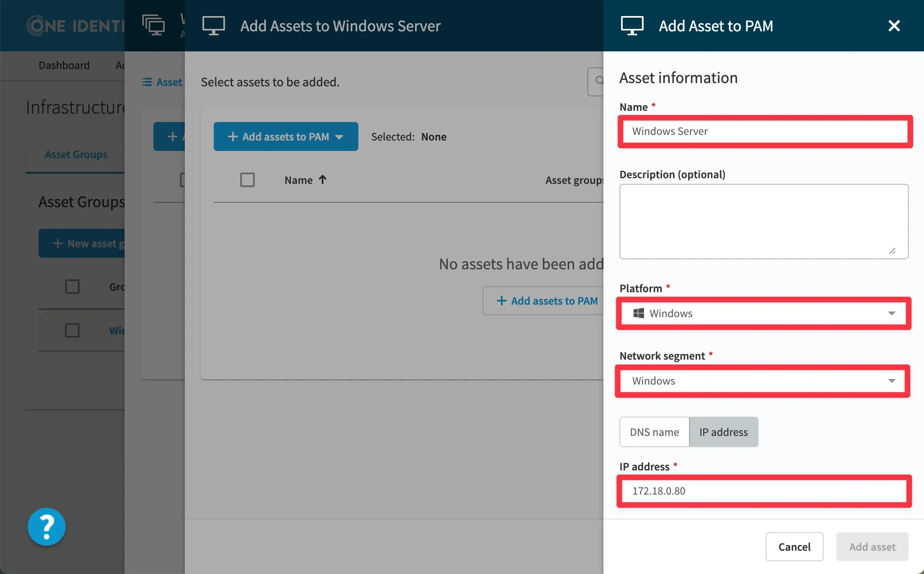This screenshot has width=924, height=574.
Task: Click the monitor icon beside Add Assets to Windows Server
Action: click(x=213, y=26)
